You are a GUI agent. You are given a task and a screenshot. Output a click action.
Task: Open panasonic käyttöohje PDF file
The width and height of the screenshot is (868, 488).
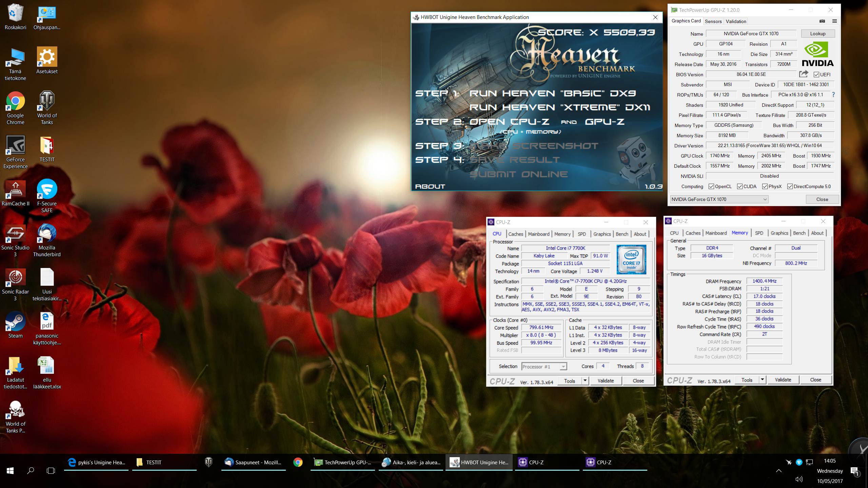click(47, 329)
